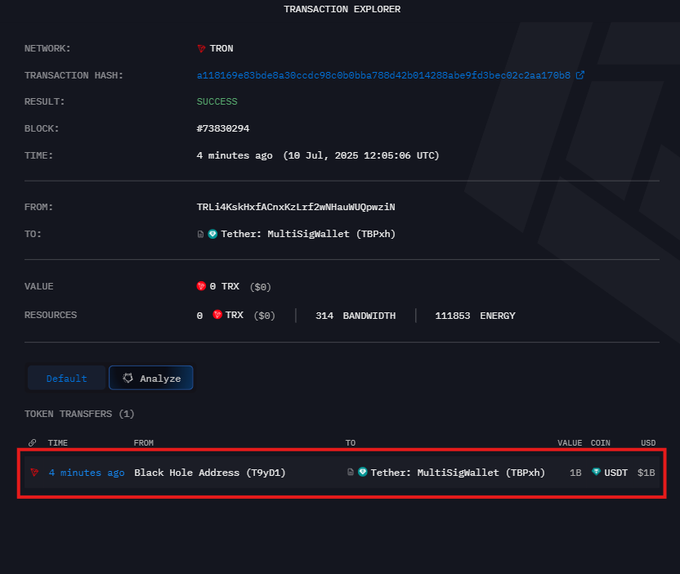Click the VALUE column header in transfers table
This screenshot has width=680, height=574.
tap(569, 443)
